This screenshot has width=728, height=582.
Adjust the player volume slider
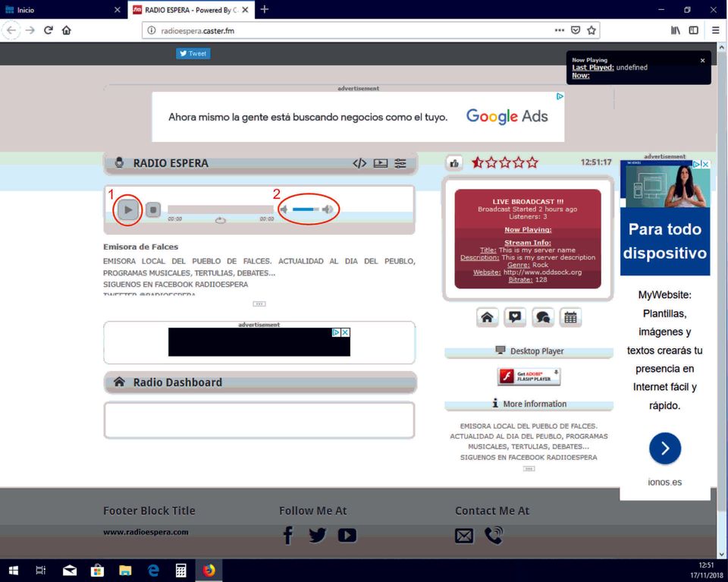tap(306, 209)
